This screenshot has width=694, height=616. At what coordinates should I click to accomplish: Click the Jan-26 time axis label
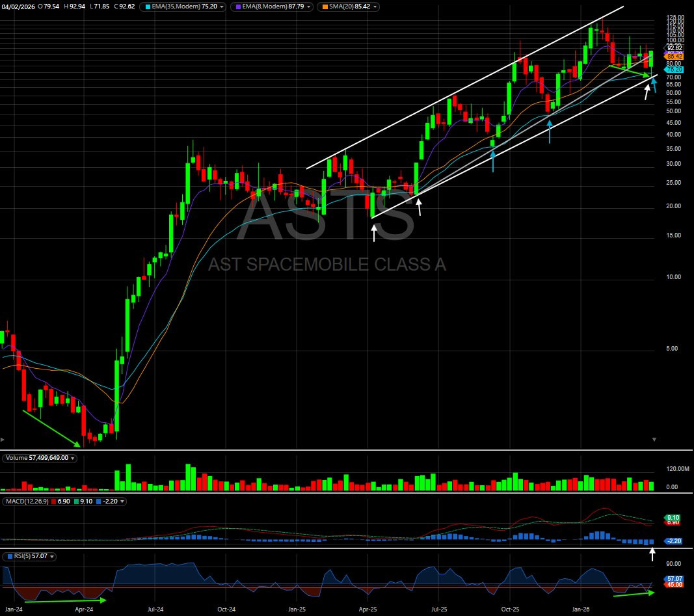coord(581,609)
